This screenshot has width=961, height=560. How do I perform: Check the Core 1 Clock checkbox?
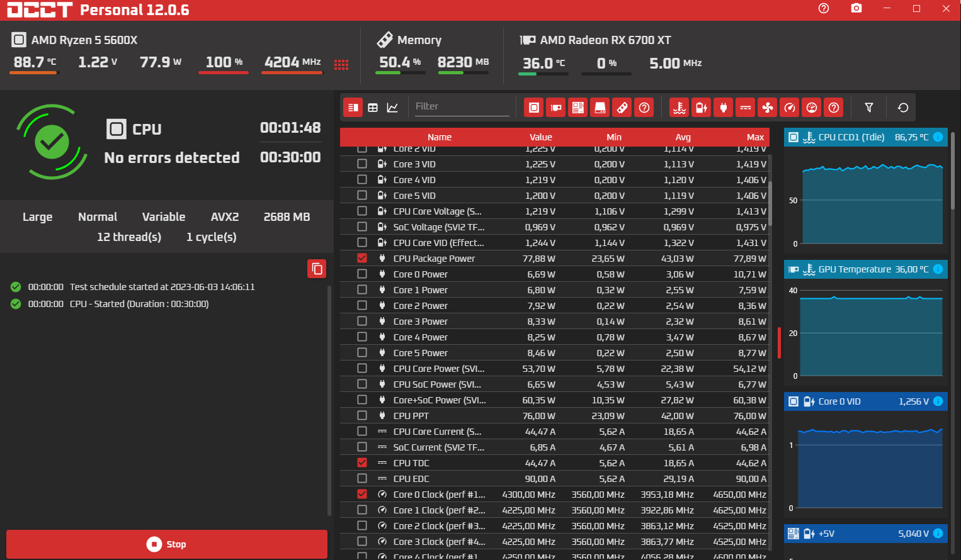pyautogui.click(x=362, y=510)
